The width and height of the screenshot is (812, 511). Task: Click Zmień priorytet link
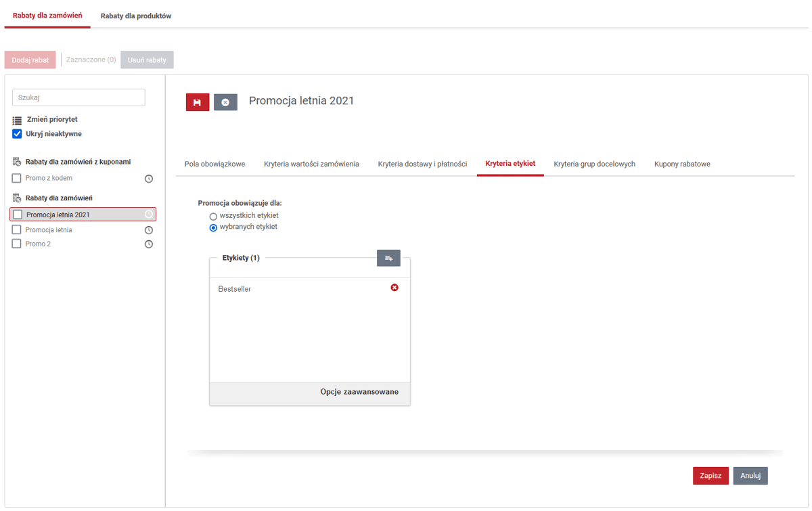point(51,119)
